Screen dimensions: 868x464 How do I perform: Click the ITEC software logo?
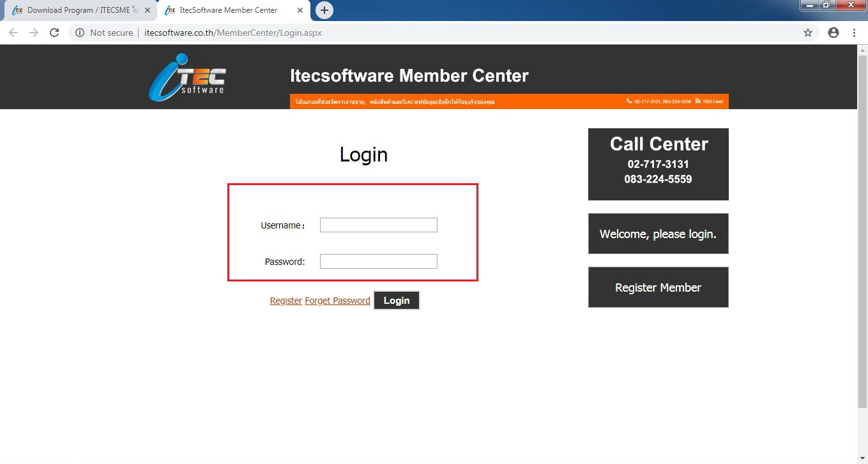coord(187,77)
